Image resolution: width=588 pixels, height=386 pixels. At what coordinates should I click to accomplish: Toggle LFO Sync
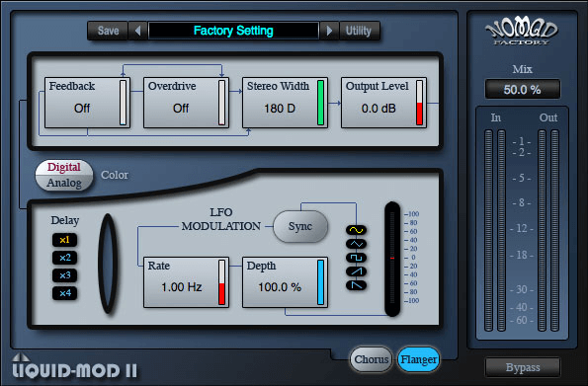(x=300, y=226)
